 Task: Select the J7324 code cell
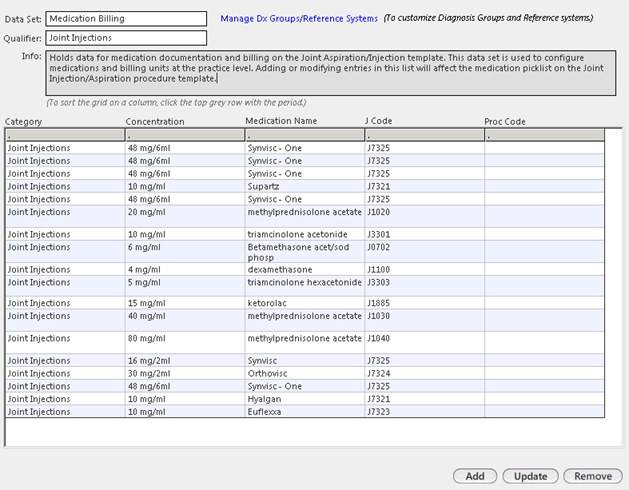pos(424,373)
